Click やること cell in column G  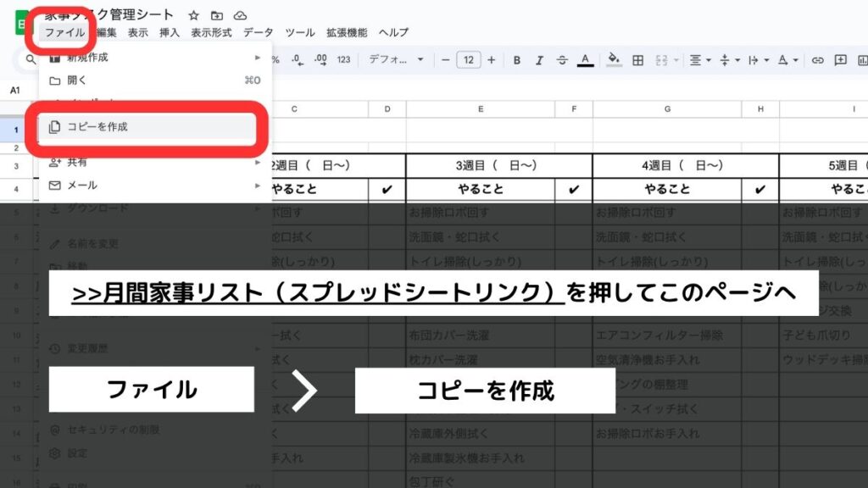tap(667, 189)
